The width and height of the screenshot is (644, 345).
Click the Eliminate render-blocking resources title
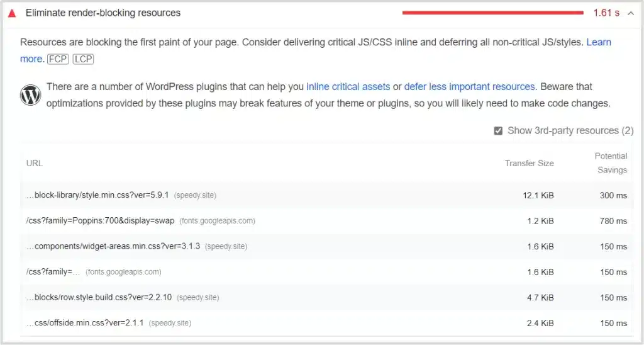click(x=103, y=13)
